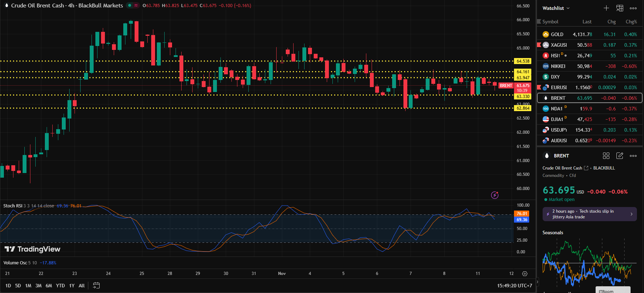Viewport: 644px width, 293px height.
Task: Open BRENT details three-dot more menu
Action: click(x=633, y=156)
